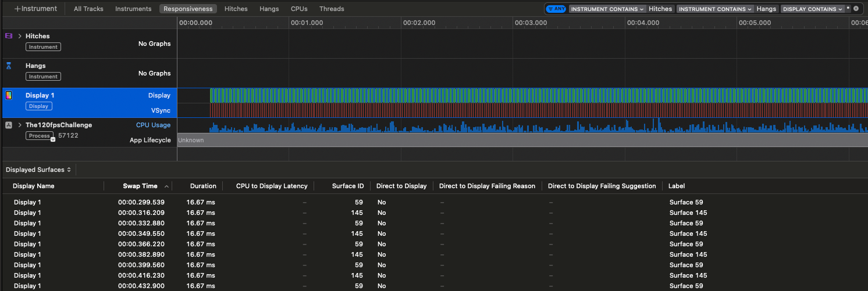This screenshot has height=291, width=868.
Task: Sort by Direct to Display Failing Reason
Action: [x=487, y=186]
